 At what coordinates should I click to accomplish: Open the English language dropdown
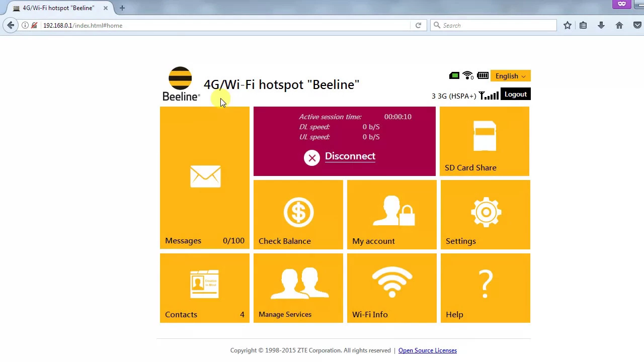(x=510, y=76)
